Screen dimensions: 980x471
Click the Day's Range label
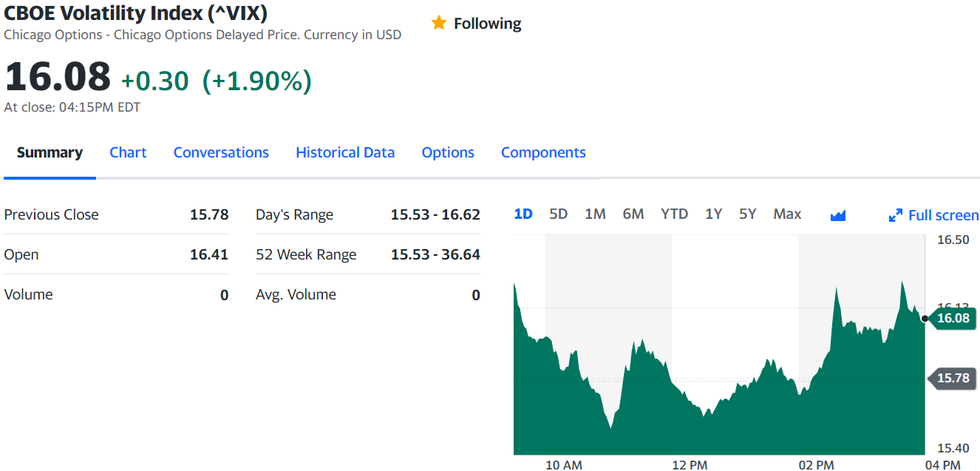[x=294, y=214]
